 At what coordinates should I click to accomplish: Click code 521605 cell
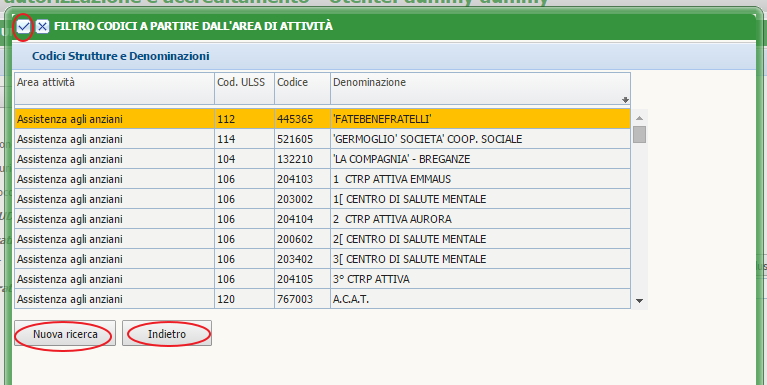pos(302,139)
